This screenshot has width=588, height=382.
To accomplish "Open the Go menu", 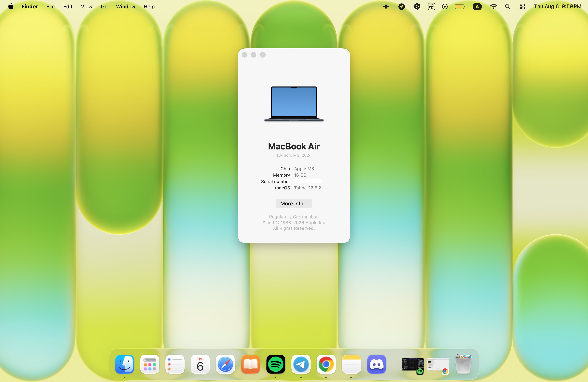I will pos(104,7).
